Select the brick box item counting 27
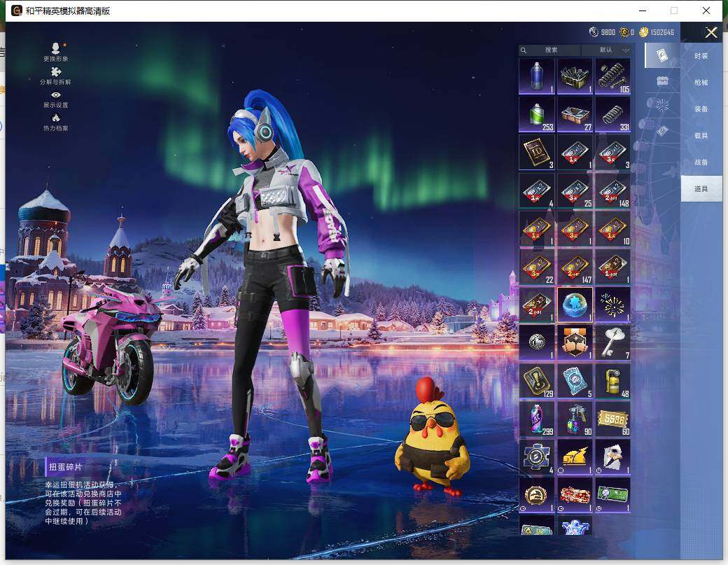Image resolution: width=728 pixels, height=565 pixels. pos(575,114)
